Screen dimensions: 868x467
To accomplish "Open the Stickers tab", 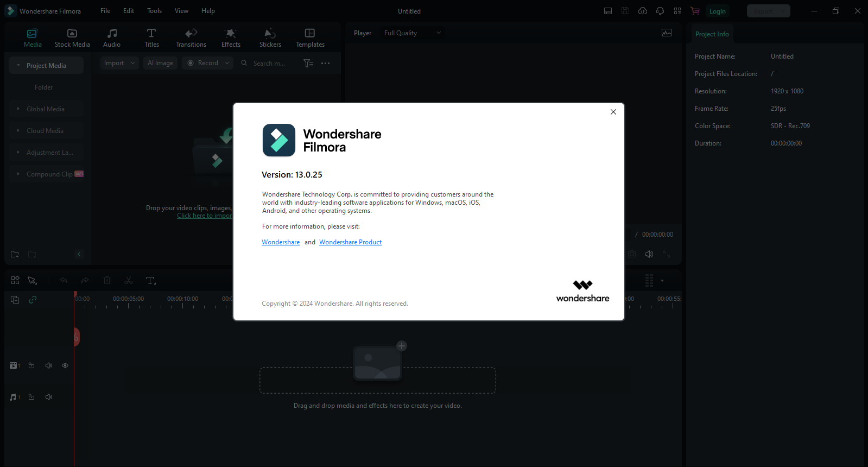I will point(270,38).
